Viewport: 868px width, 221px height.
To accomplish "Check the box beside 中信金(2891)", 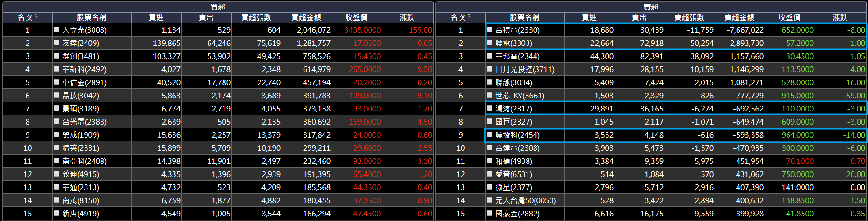I will (57, 82).
